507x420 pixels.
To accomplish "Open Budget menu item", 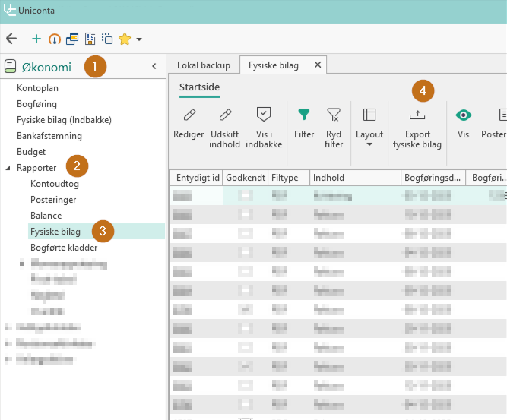I will pos(31,152).
